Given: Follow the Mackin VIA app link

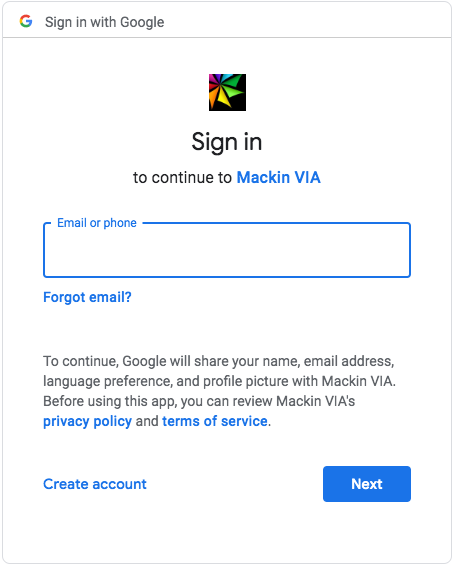Looking at the screenshot, I should [x=278, y=178].
